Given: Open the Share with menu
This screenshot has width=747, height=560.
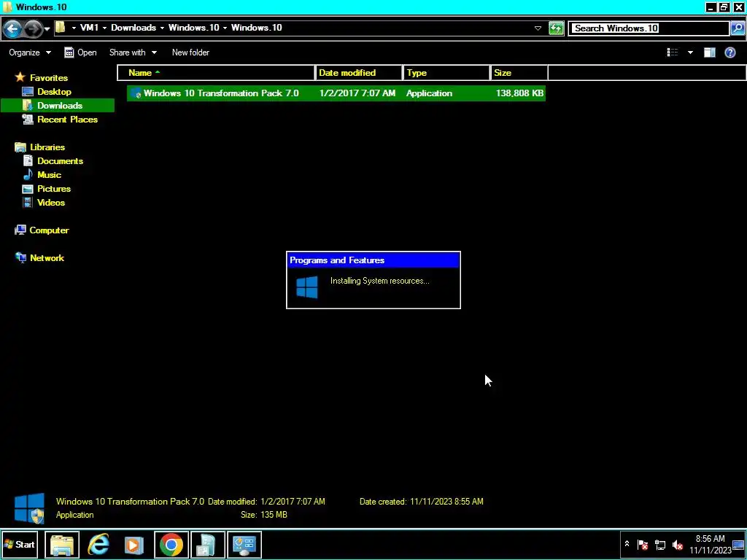Looking at the screenshot, I should coord(133,52).
